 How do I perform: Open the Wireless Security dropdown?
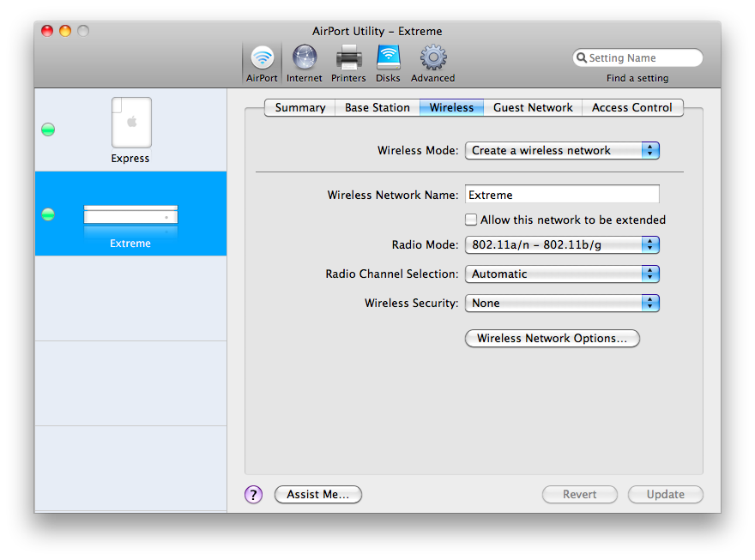click(562, 303)
